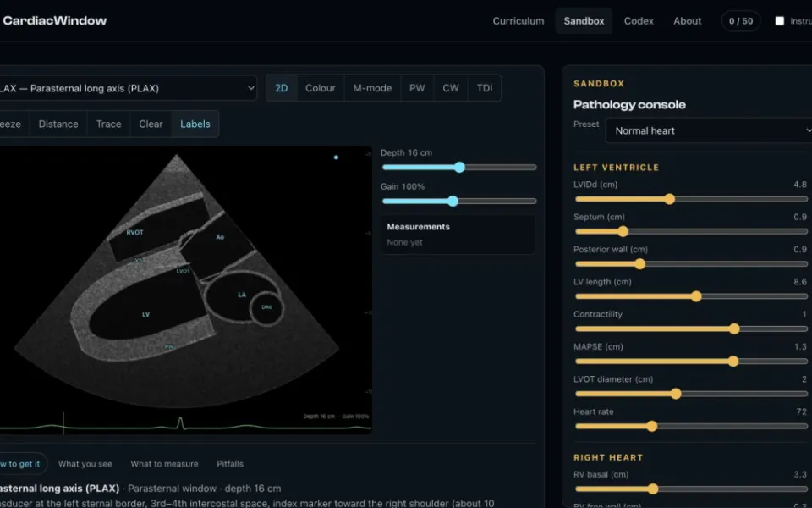Viewport: 812px width, 508px height.
Task: Click the 0 / 50 progress badge
Action: pos(741,21)
